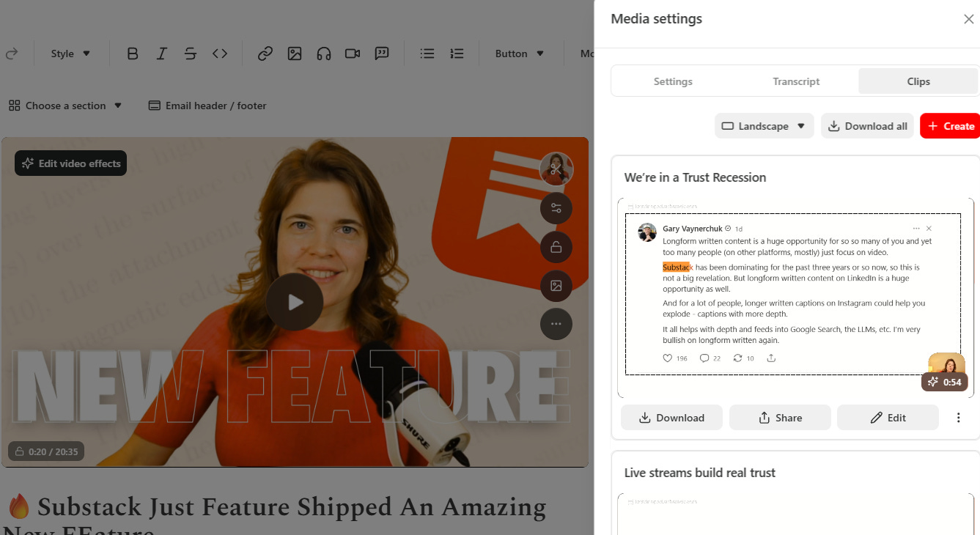
Task: Switch to the Transcript tab
Action: pos(796,81)
